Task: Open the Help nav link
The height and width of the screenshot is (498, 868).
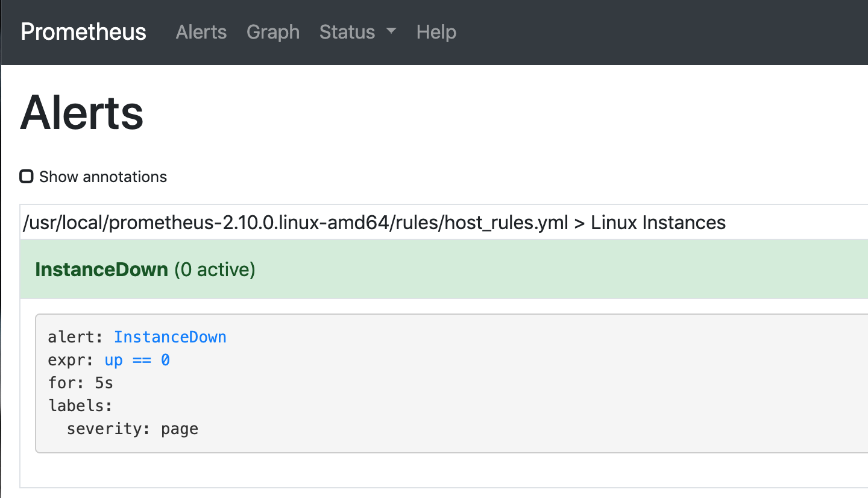Action: (x=436, y=32)
